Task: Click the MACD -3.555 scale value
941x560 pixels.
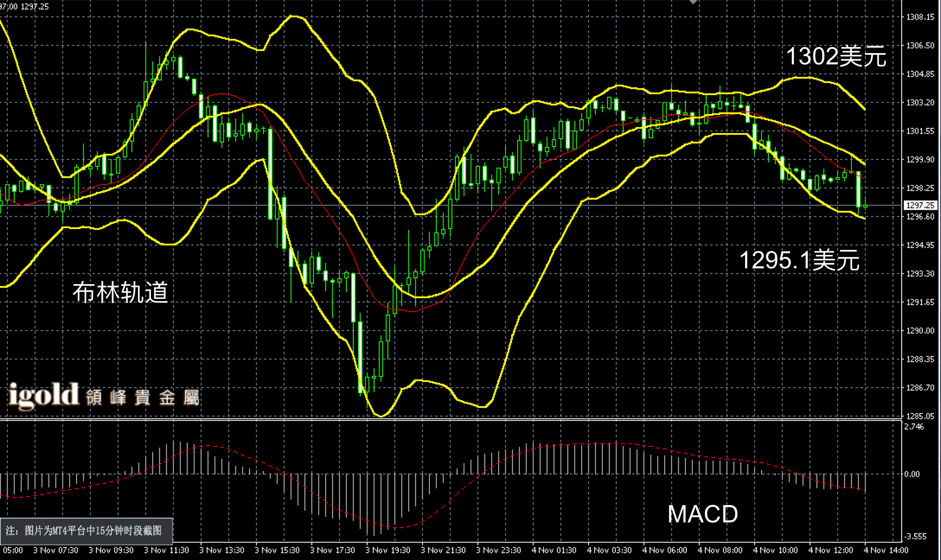Action: tap(915, 537)
